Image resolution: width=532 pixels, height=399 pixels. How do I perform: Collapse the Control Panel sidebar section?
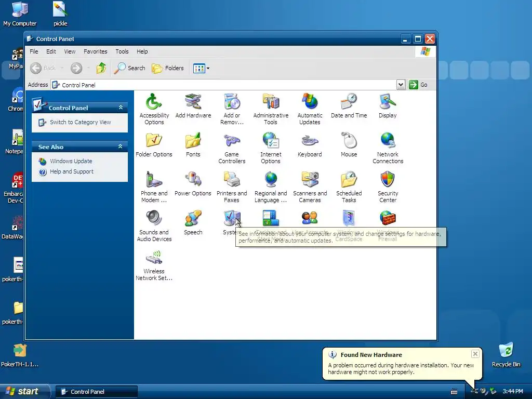121,108
